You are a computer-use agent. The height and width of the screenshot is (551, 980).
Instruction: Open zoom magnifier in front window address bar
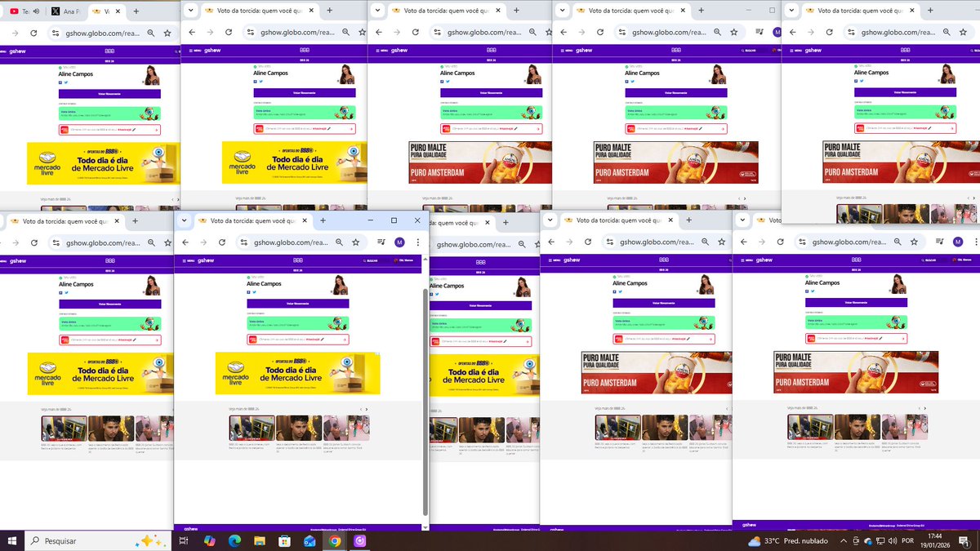click(339, 242)
